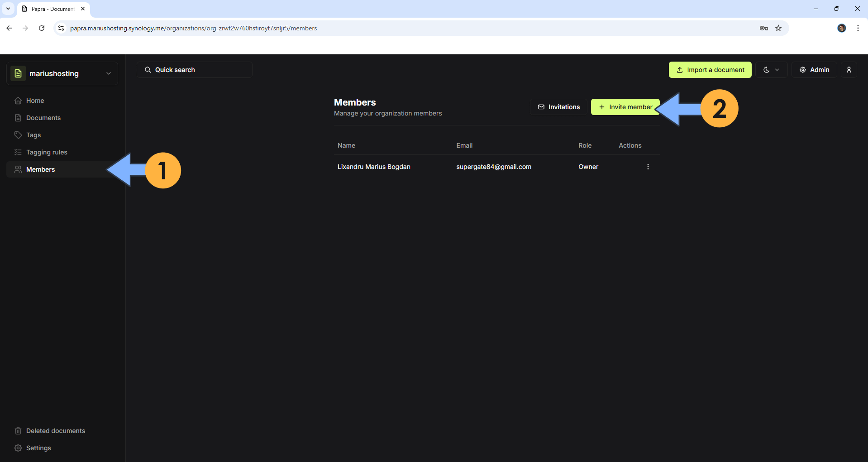Open Documents in the sidebar
Screen dimensions: 868x462
click(43, 118)
